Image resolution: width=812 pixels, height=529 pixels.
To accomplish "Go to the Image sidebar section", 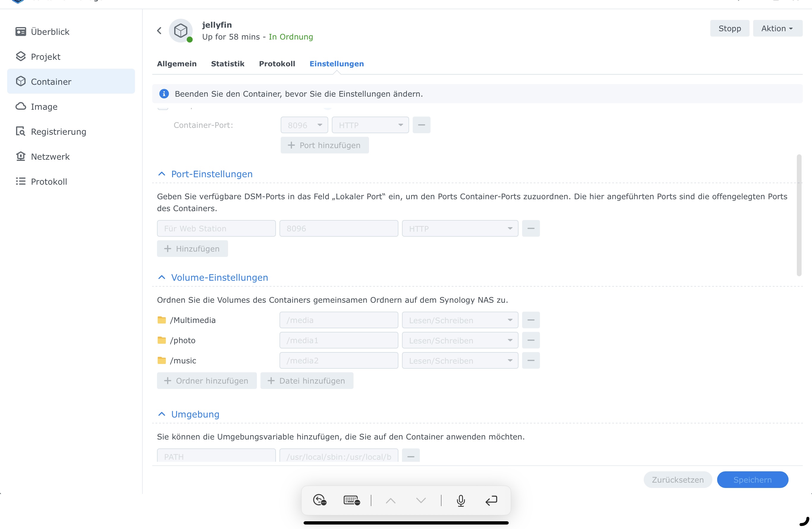I will coord(44,106).
